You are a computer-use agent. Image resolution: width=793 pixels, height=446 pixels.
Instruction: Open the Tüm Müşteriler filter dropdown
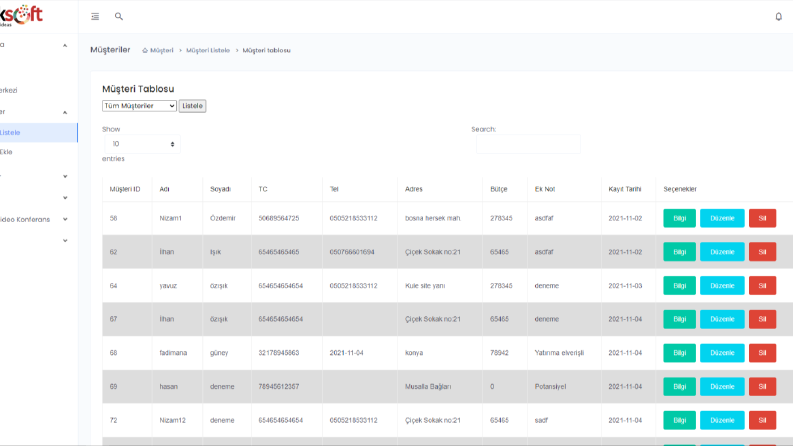tap(139, 106)
